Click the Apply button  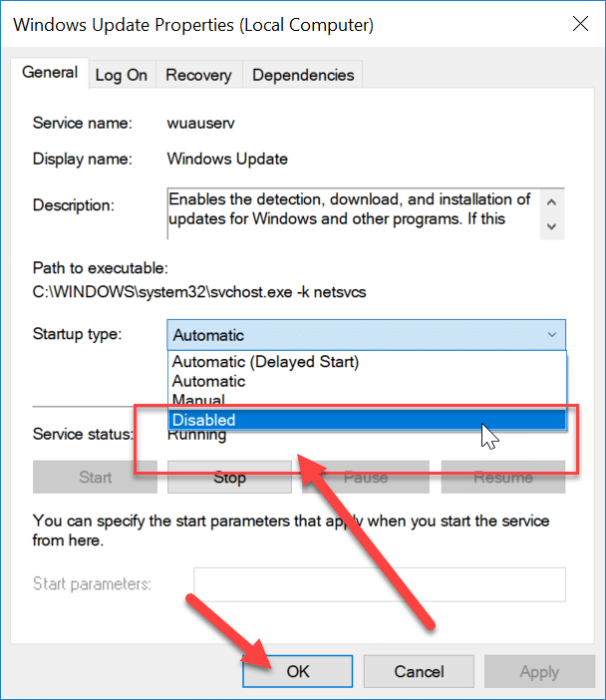tap(538, 672)
